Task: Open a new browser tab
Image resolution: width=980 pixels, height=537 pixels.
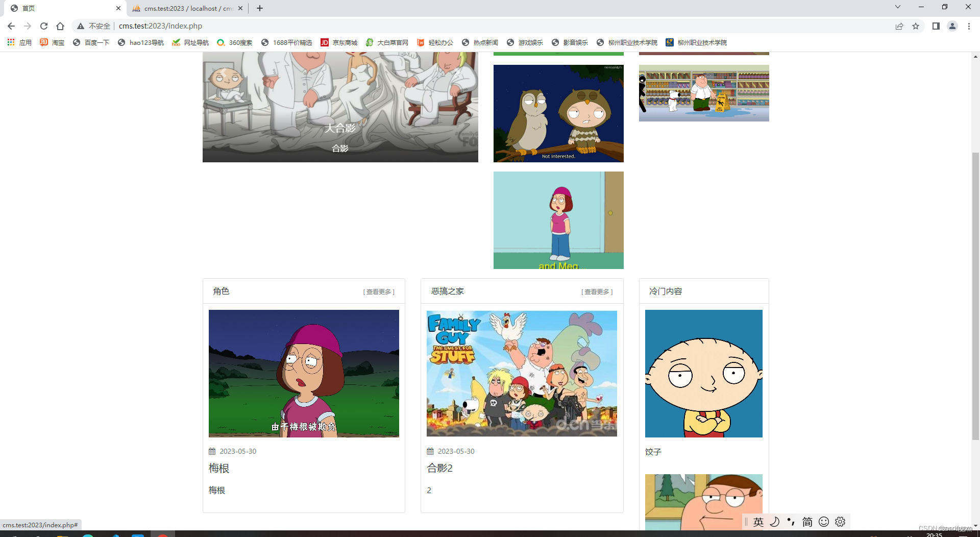Action: [x=260, y=8]
